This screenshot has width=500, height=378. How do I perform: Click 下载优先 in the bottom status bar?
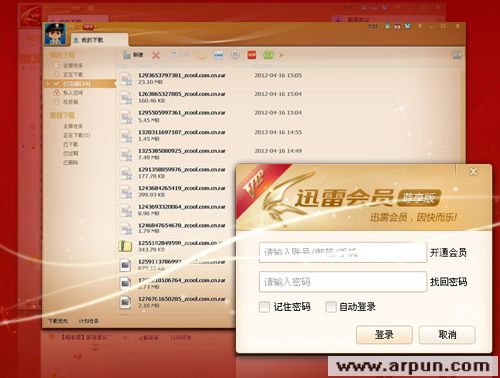pos(58,321)
